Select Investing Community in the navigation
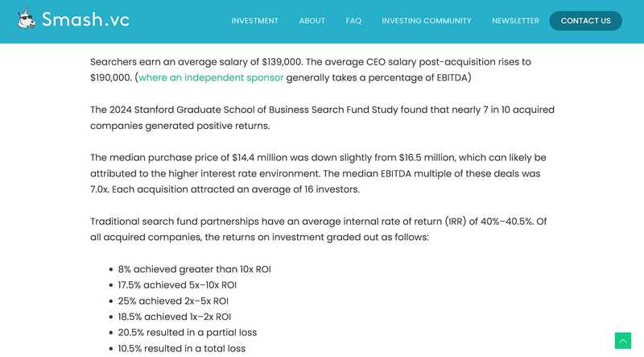 coord(427,21)
